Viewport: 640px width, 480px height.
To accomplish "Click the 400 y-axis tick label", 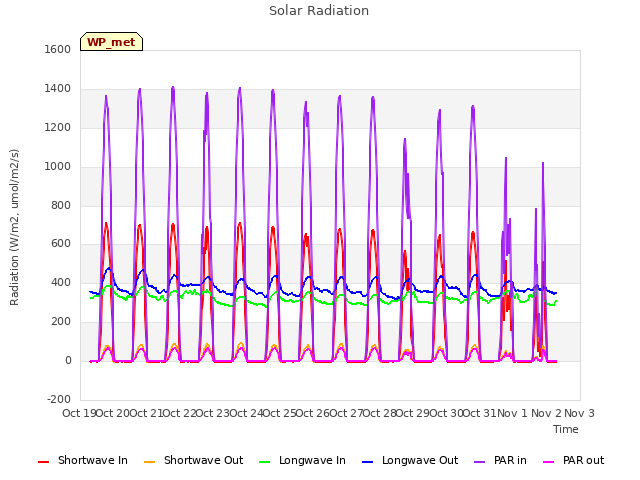I will [61, 282].
